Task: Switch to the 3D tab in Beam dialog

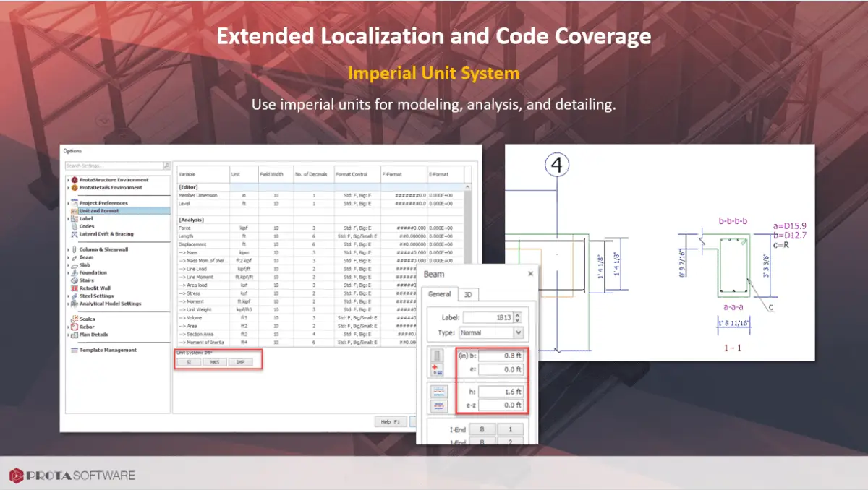Action: pyautogui.click(x=469, y=295)
